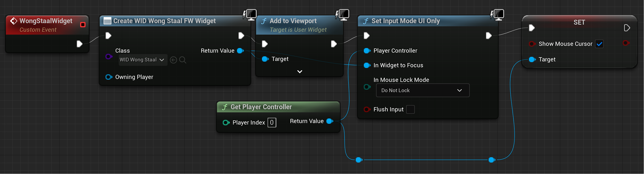Select the Set Input Mode UI Only node title
Image resolution: width=644 pixels, height=174 pixels.
[405, 21]
